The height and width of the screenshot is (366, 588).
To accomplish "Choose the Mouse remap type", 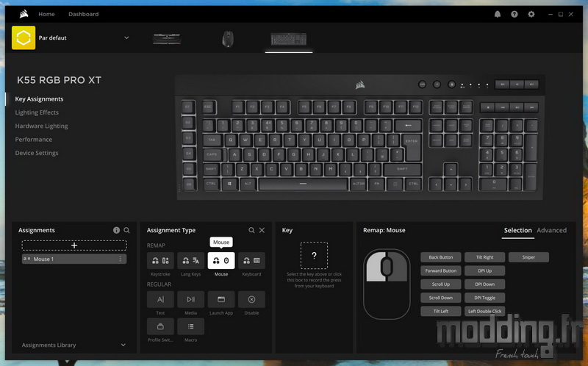I will 221,261.
